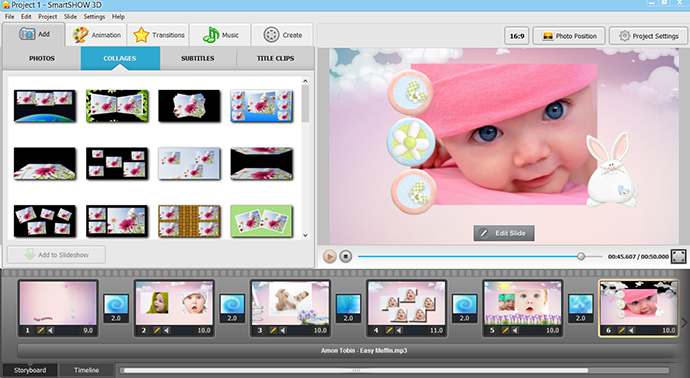This screenshot has height=378, width=690.
Task: Switch to the Transitions tab
Action: [158, 35]
